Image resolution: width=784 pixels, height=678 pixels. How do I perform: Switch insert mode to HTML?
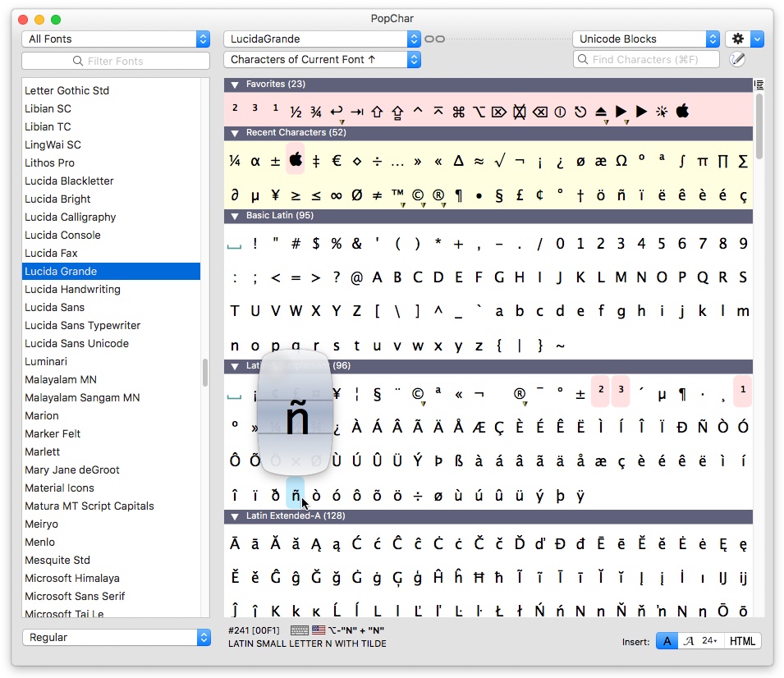click(742, 641)
